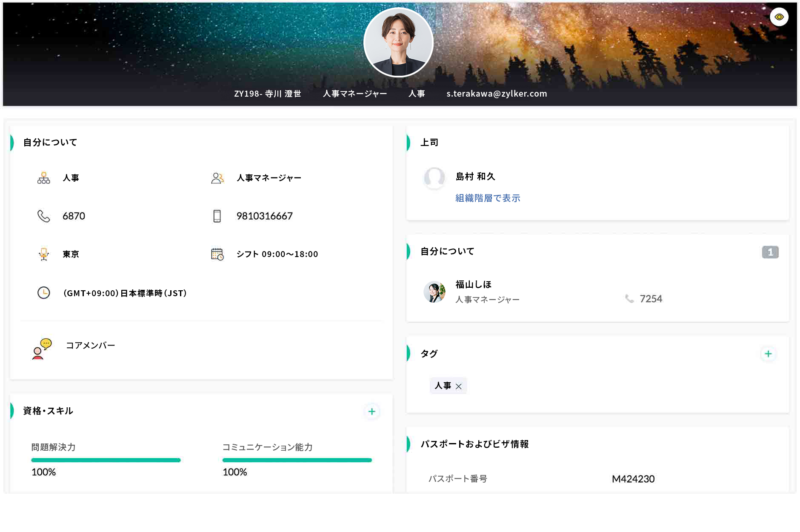The width and height of the screenshot is (800, 532).
Task: Open the add skill plus control in 資格・スキル
Action: coord(371,411)
